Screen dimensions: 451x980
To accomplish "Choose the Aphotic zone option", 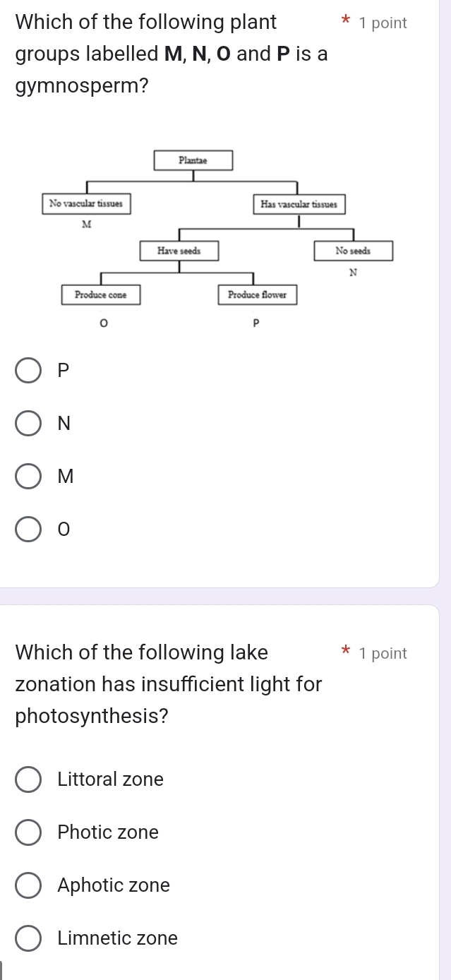I will 28,885.
